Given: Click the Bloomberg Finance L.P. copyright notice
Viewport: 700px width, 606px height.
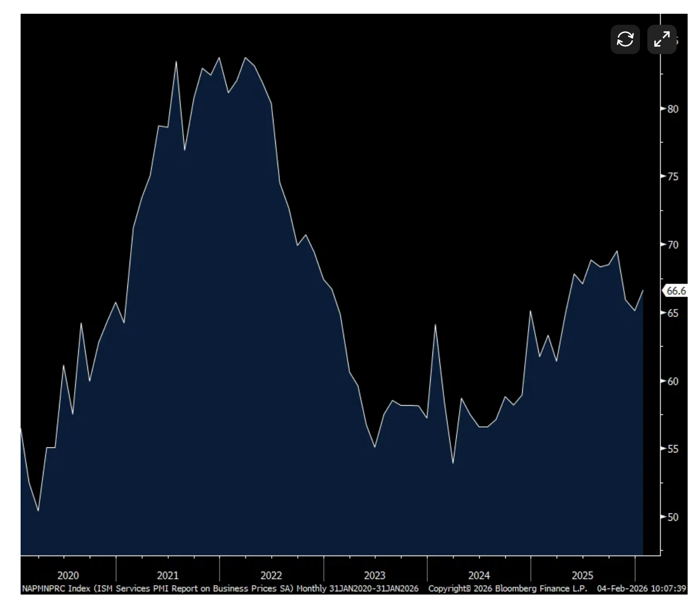Looking at the screenshot, I should (x=508, y=589).
